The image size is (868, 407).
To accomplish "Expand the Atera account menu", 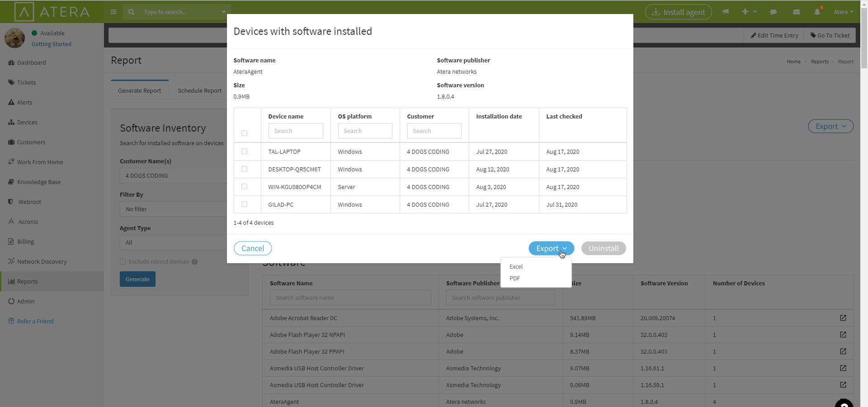I will pyautogui.click(x=843, y=12).
